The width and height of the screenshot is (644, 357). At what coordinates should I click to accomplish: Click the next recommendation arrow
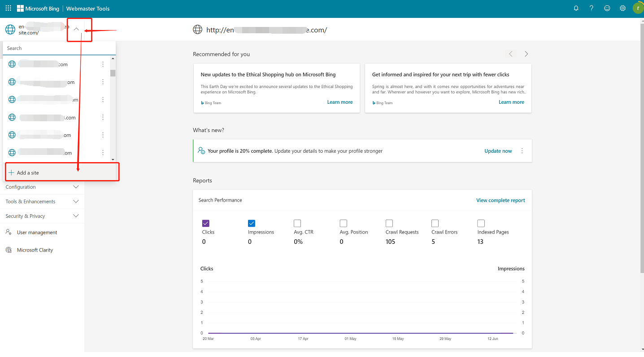click(526, 54)
